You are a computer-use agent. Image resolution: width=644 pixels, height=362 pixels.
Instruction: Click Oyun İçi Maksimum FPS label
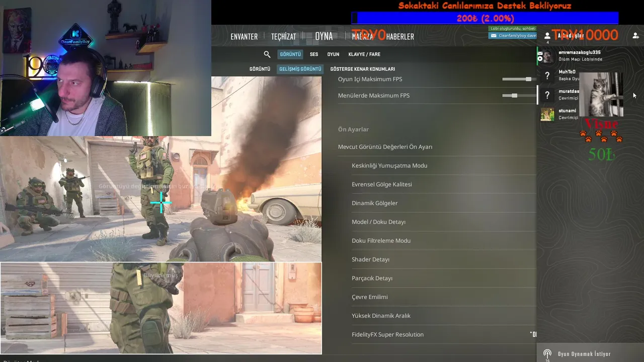click(370, 79)
